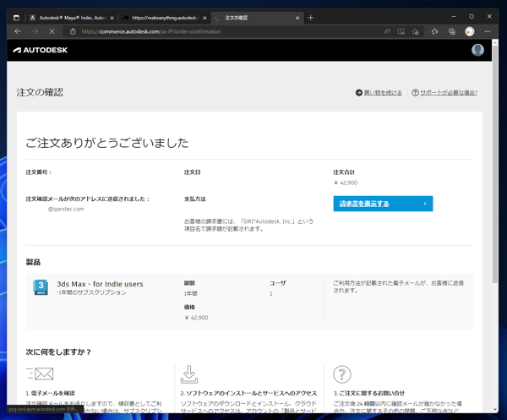Click the @ipentec.com email address
Viewport: 507px width, 420px height.
(66, 210)
